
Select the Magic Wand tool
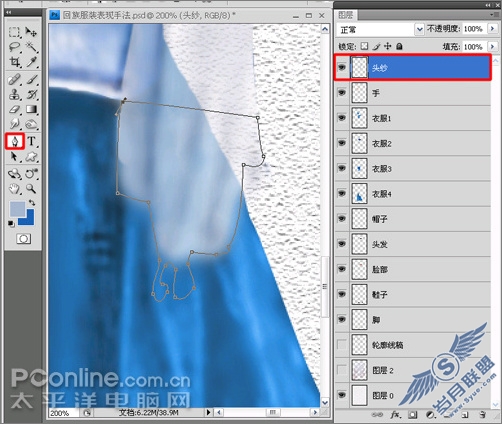click(31, 47)
